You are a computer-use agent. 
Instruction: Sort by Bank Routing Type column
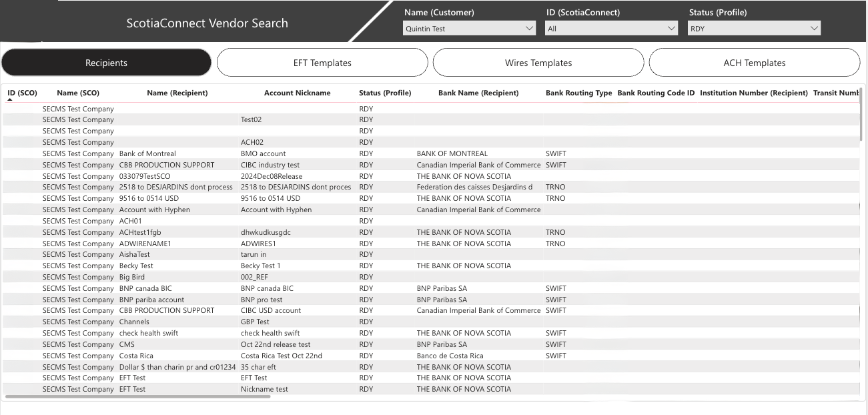578,93
